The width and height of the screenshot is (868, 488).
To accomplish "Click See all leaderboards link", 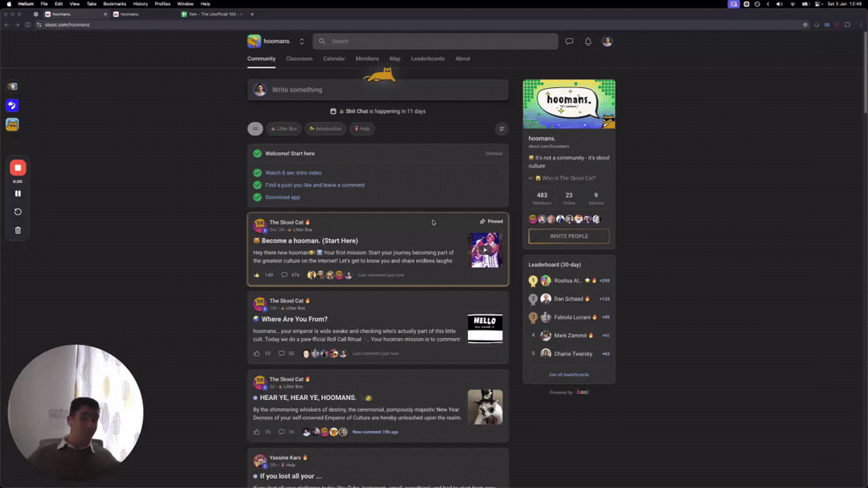I will 569,374.
